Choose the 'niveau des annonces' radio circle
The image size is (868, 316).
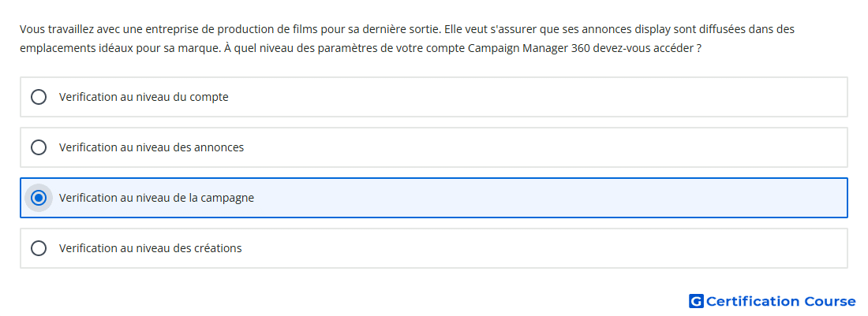[x=38, y=147]
